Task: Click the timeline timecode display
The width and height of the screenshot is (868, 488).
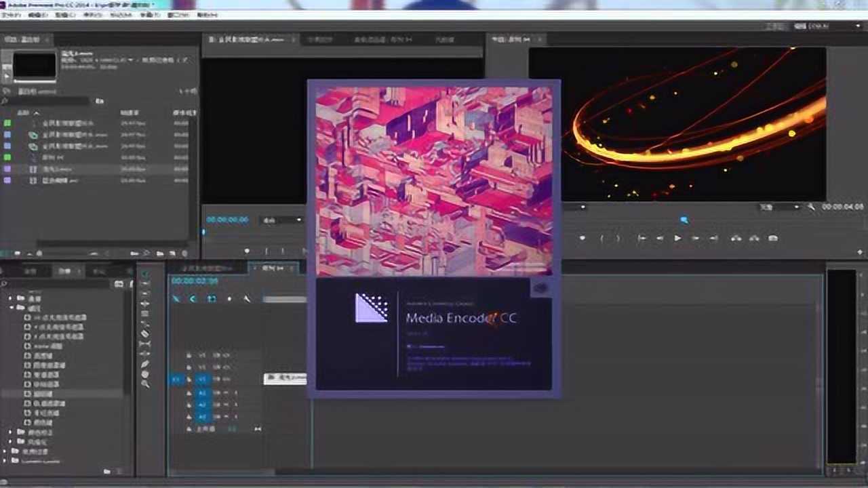Action: (195, 281)
